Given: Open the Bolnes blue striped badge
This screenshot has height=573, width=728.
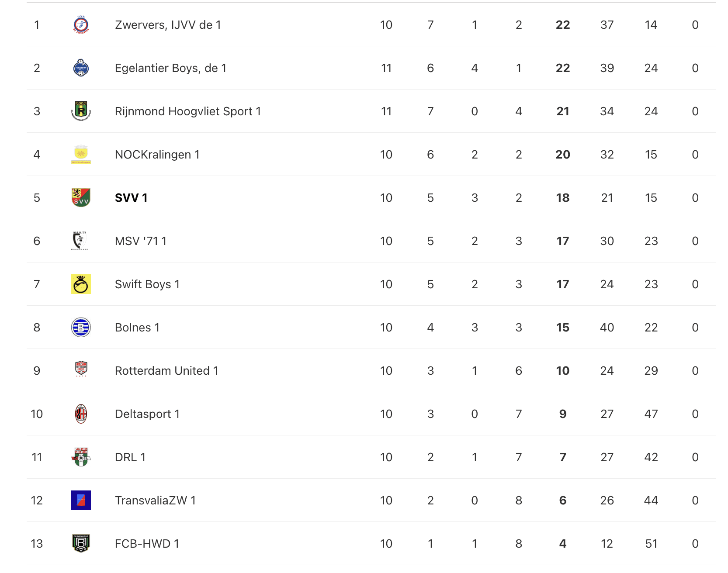Looking at the screenshot, I should [x=81, y=328].
